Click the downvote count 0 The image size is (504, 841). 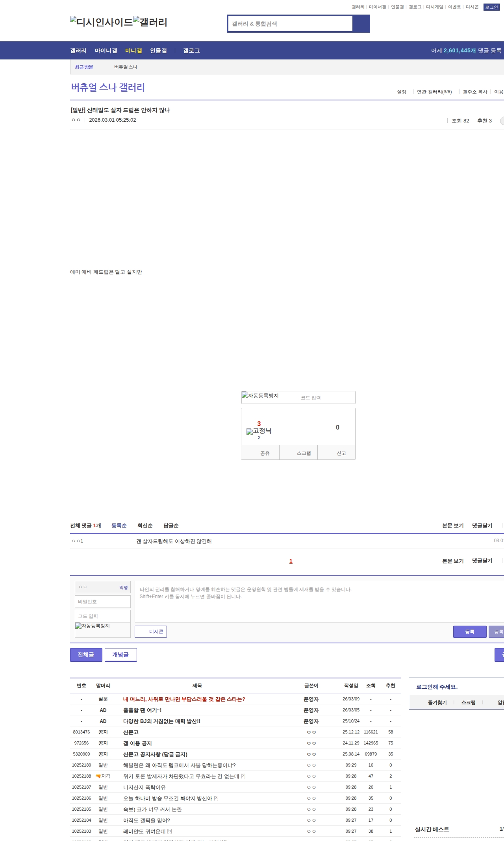pos(337,427)
